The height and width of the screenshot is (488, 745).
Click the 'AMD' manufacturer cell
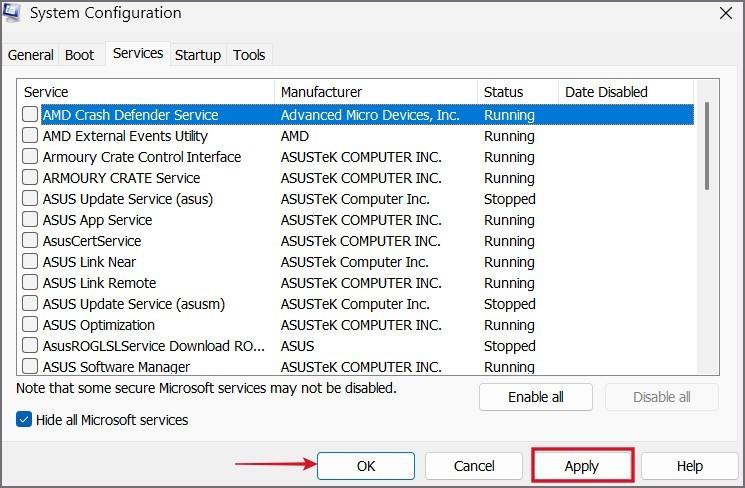coord(295,136)
